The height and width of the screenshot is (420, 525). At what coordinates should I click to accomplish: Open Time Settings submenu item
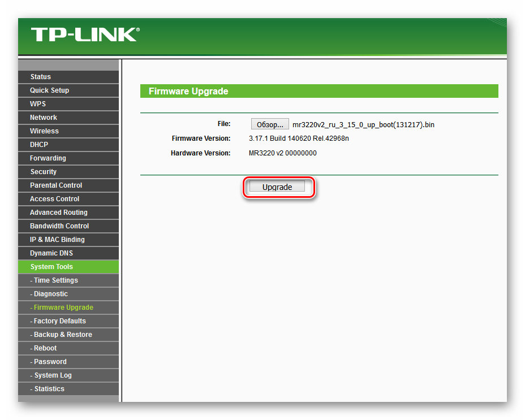click(x=55, y=280)
